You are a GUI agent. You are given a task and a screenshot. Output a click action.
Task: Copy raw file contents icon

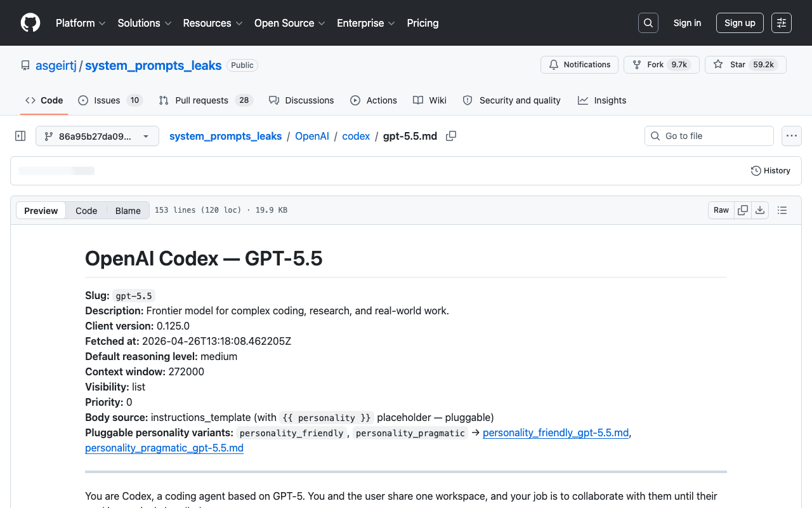pos(742,210)
